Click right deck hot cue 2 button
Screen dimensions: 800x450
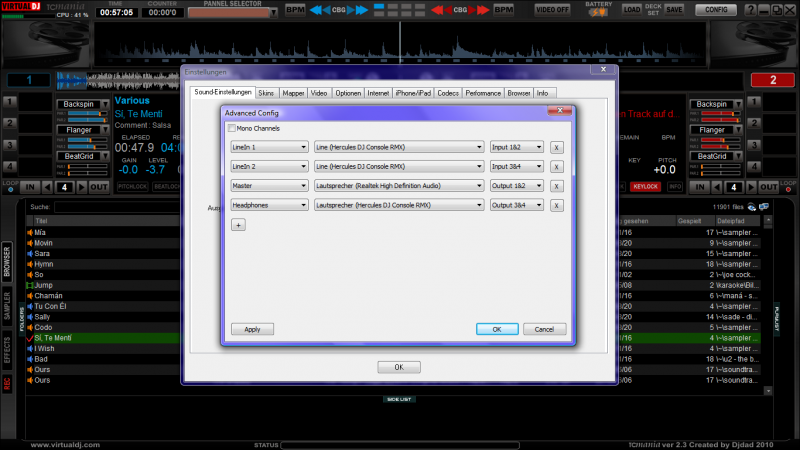[754, 123]
